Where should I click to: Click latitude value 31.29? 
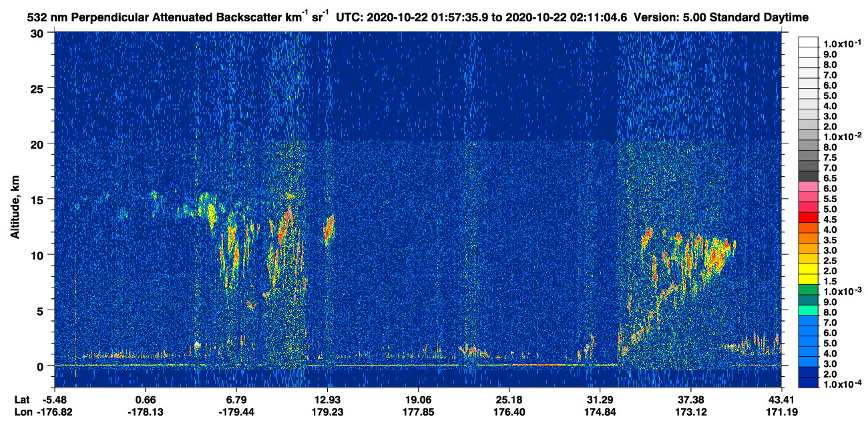(600, 399)
